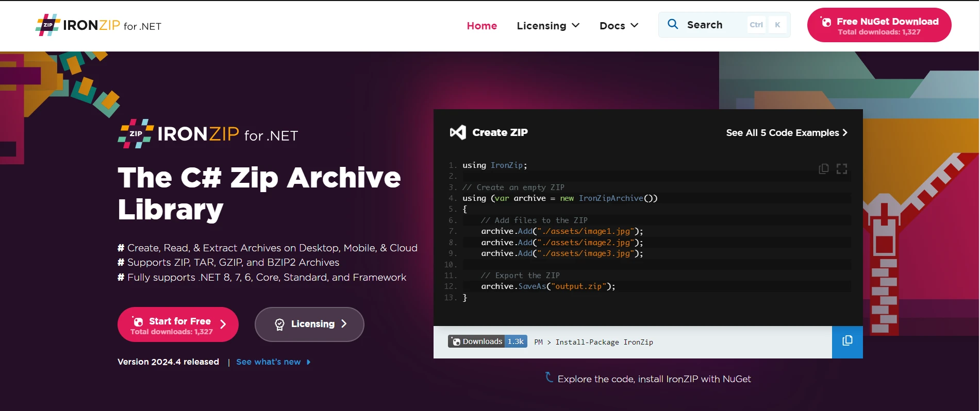980x411 pixels.
Task: Click the IronZIP for .NET hero logo
Action: coord(208,134)
